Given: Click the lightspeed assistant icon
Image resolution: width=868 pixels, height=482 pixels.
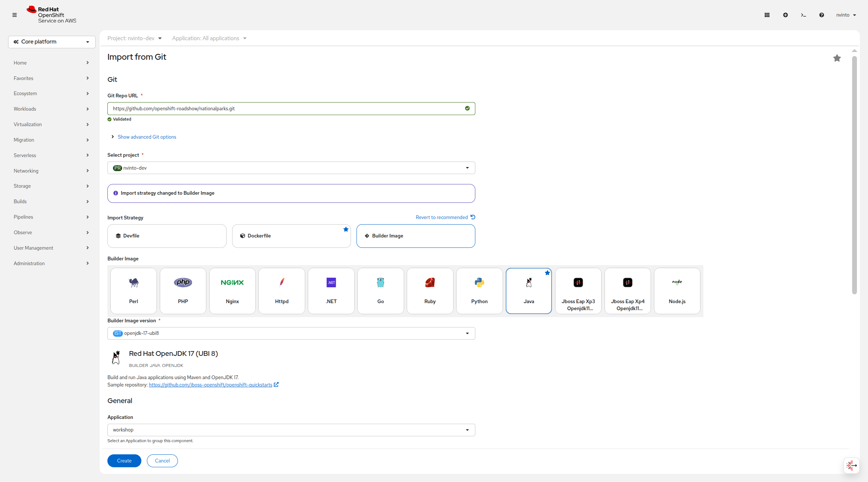Looking at the screenshot, I should point(851,465).
